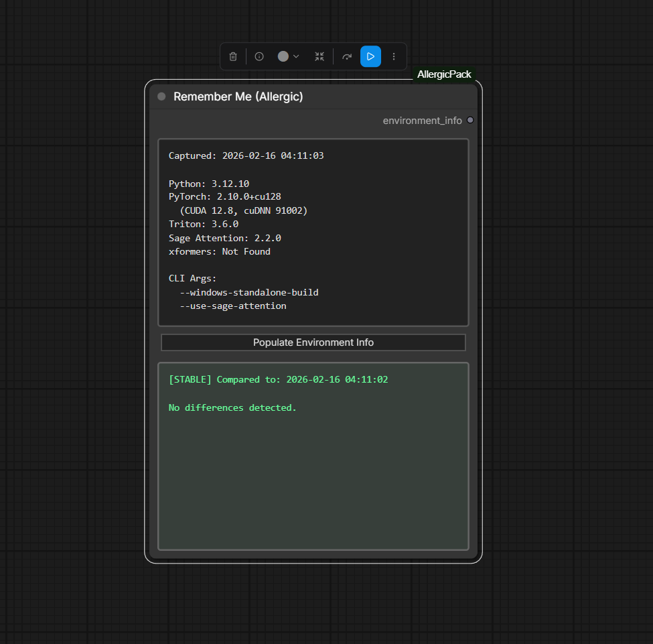Click the AllergicPack badge label
This screenshot has height=644, width=653.
coord(444,74)
